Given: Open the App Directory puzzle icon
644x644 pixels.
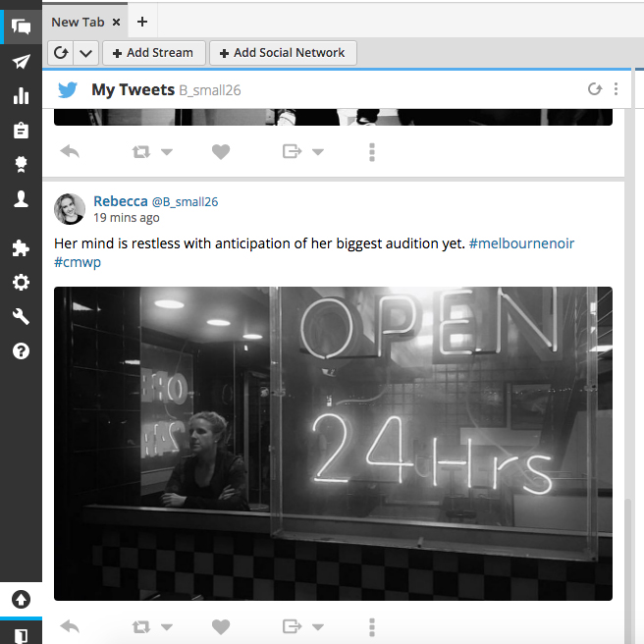Looking at the screenshot, I should click(x=21, y=248).
